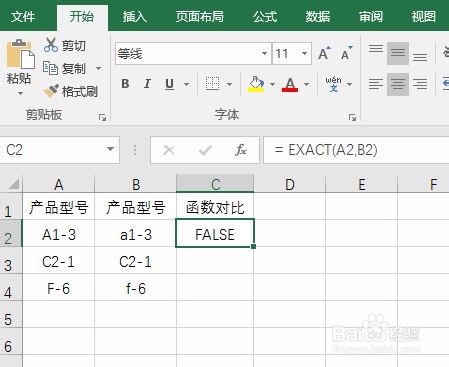This screenshot has width=449, height=367.
Task: Select cell containing F-6
Action: 59,288
